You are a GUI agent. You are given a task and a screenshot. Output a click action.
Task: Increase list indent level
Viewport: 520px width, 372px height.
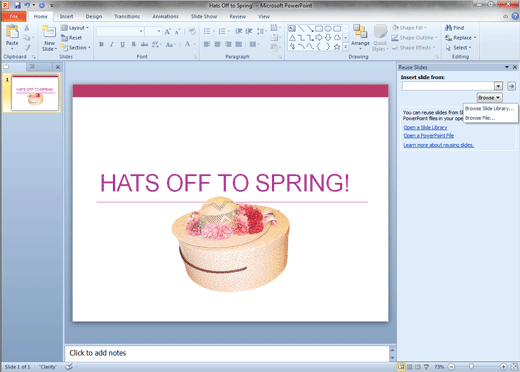249,31
